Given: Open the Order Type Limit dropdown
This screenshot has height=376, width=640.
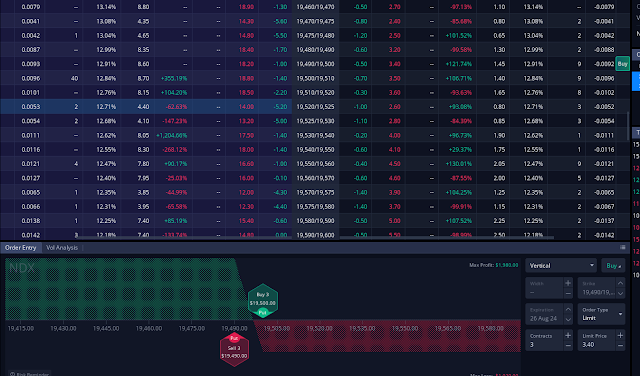Looking at the screenshot, I should [x=601, y=314].
